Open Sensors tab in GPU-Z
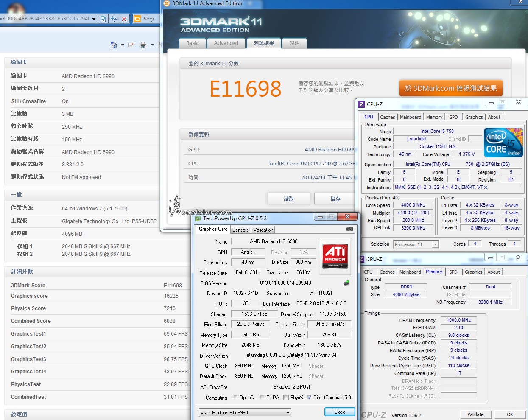This screenshot has width=528, height=420. pyautogui.click(x=240, y=230)
